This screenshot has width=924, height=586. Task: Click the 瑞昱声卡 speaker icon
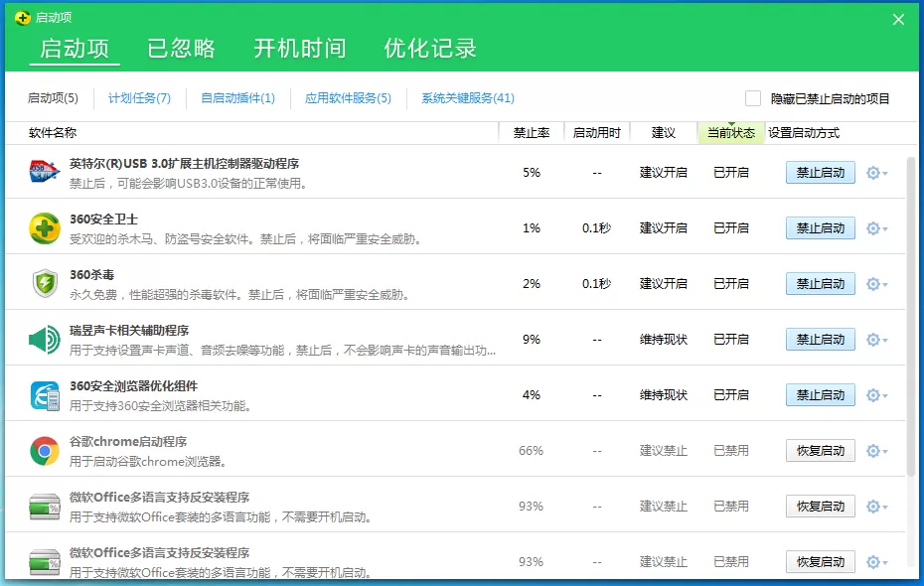pos(45,340)
